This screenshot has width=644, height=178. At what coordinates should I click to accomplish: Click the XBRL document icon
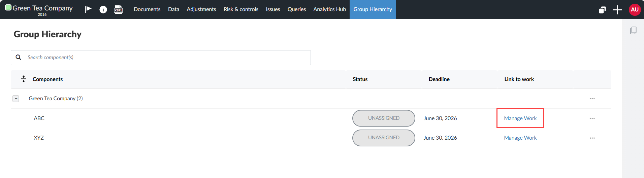(119, 9)
